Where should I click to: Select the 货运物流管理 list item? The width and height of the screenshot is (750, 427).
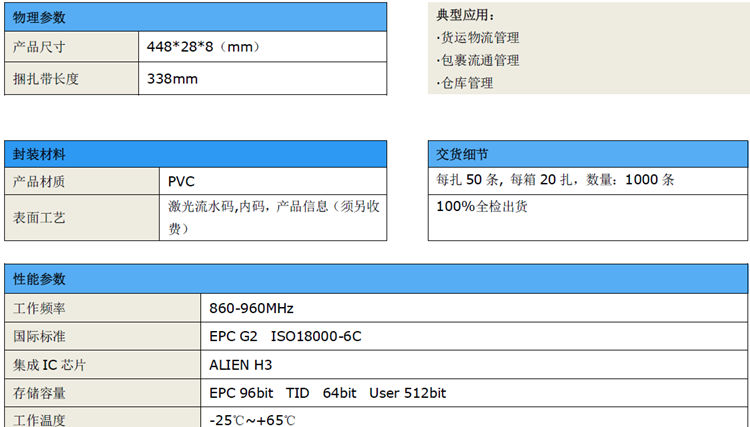(x=479, y=38)
